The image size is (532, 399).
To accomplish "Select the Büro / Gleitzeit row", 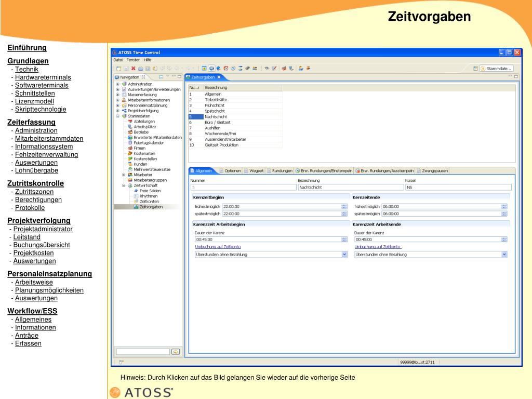I will pyautogui.click(x=235, y=123).
